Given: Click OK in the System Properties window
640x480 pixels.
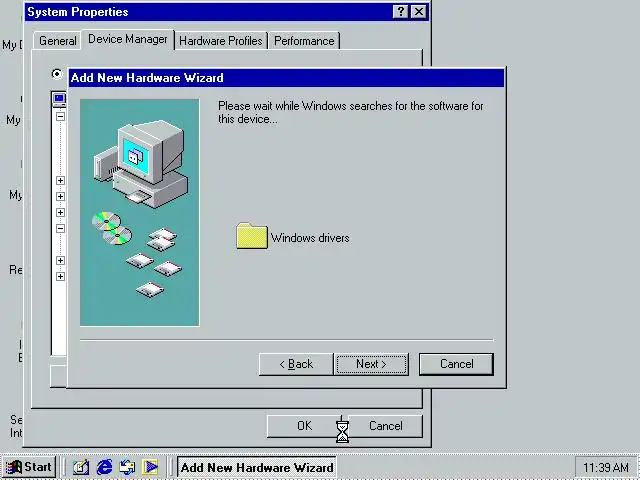Looking at the screenshot, I should 304,426.
